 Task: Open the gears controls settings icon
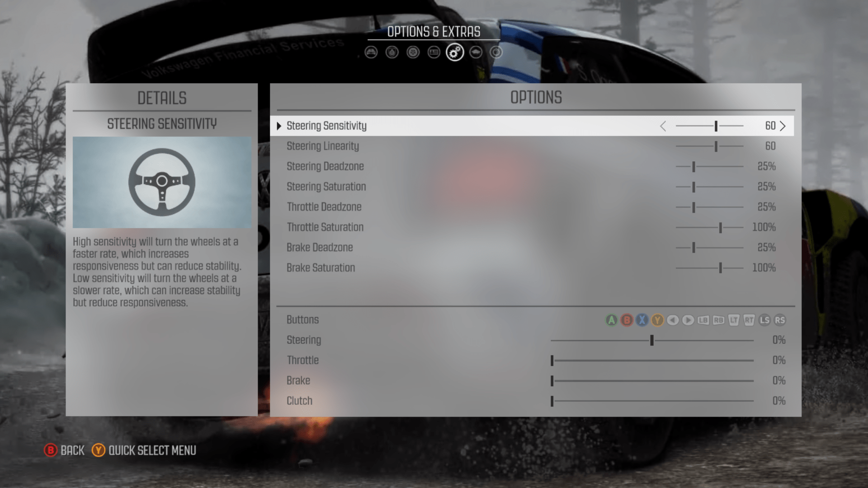click(454, 52)
